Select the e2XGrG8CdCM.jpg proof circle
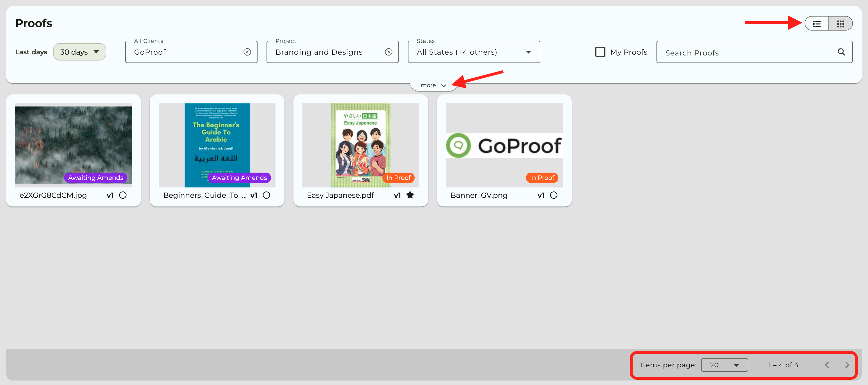Viewport: 868px width, 385px height. (123, 195)
